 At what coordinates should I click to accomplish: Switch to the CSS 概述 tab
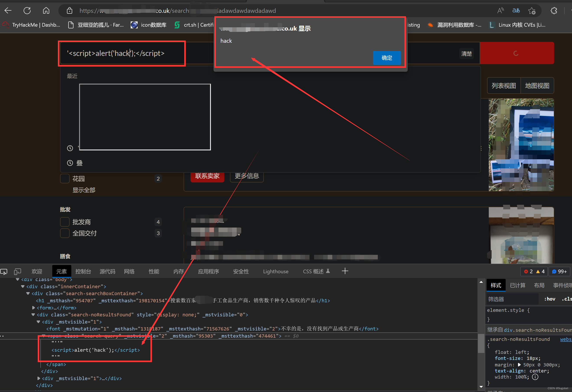[316, 272]
